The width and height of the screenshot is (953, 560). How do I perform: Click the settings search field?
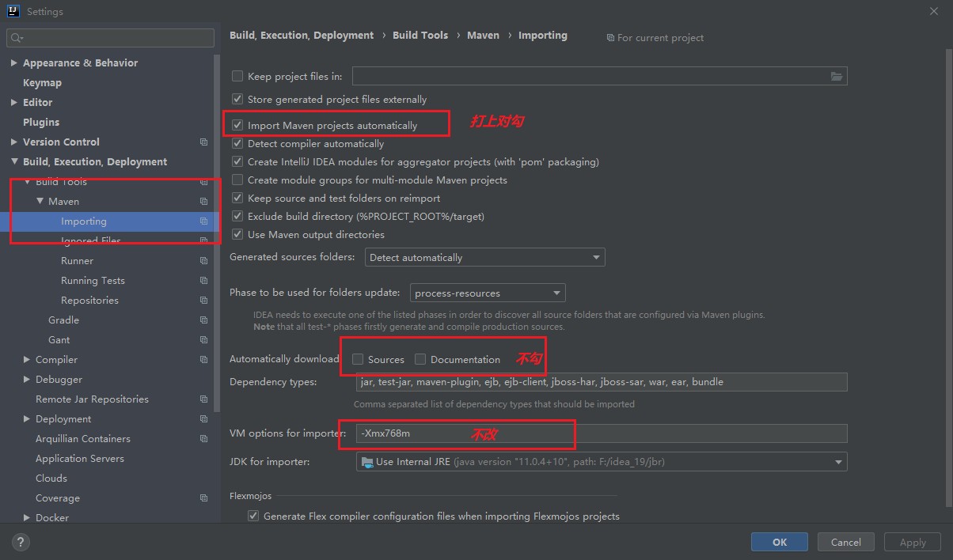[110, 38]
